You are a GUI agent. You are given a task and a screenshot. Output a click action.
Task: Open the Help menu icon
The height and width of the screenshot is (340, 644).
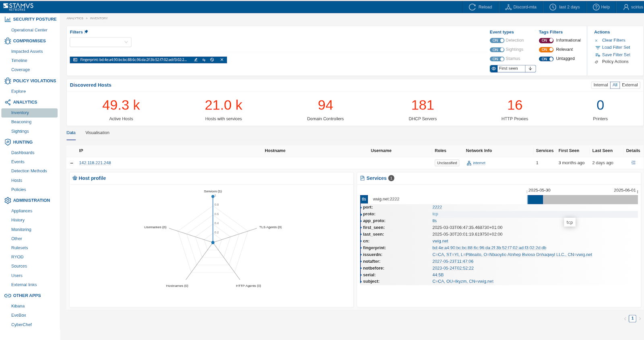pyautogui.click(x=596, y=7)
